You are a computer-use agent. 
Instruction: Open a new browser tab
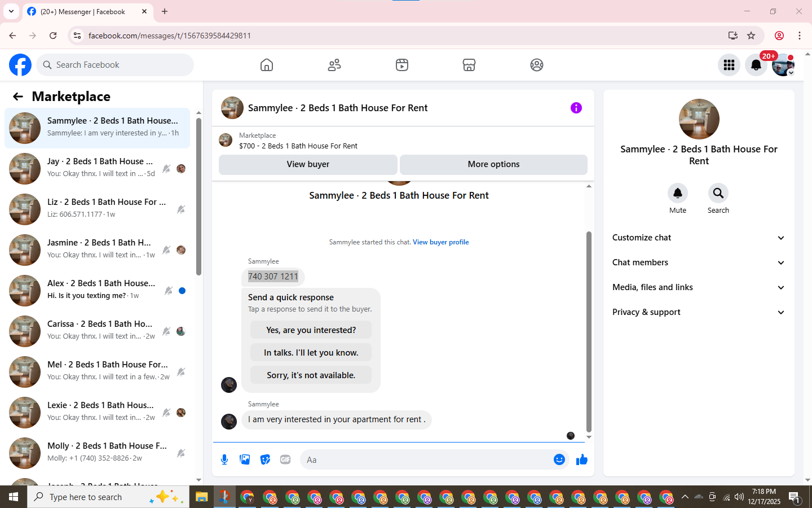pyautogui.click(x=165, y=11)
